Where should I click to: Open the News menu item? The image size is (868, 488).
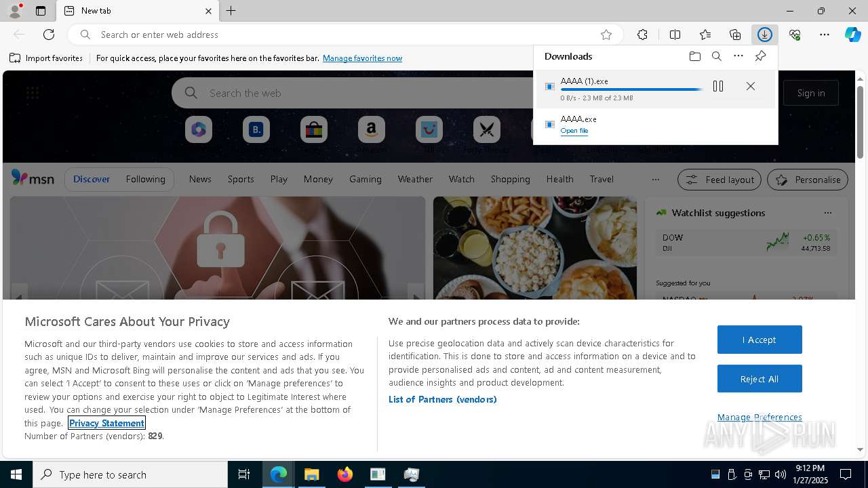[x=200, y=179]
